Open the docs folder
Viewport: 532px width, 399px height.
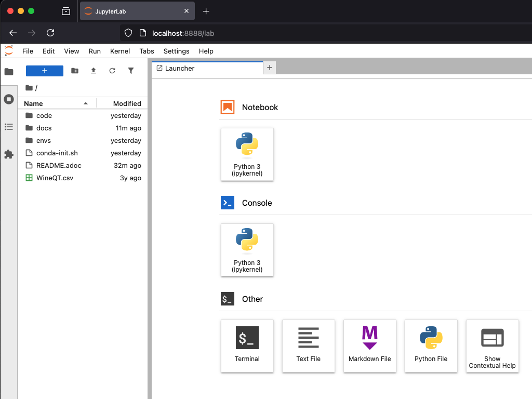[x=44, y=128]
